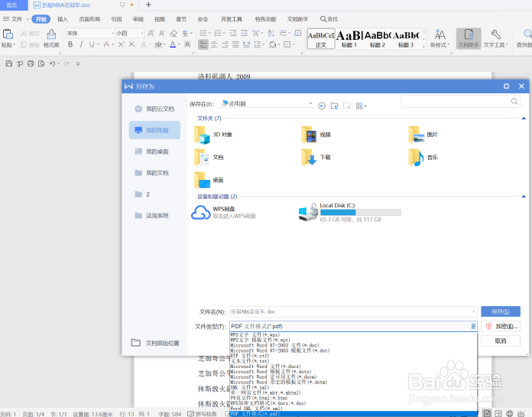Click the align left icon
The image size is (532, 417).
click(203, 44)
